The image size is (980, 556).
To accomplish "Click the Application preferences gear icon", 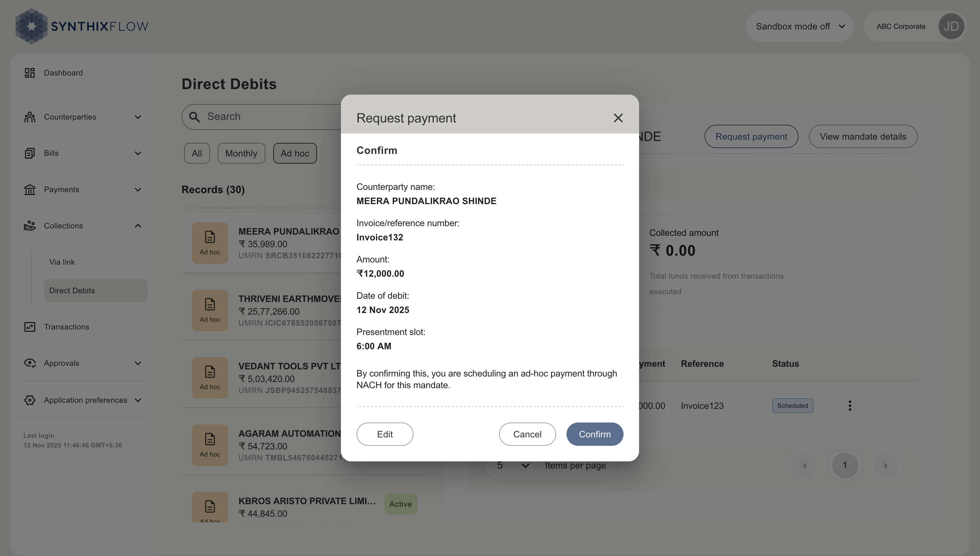I will [30, 400].
